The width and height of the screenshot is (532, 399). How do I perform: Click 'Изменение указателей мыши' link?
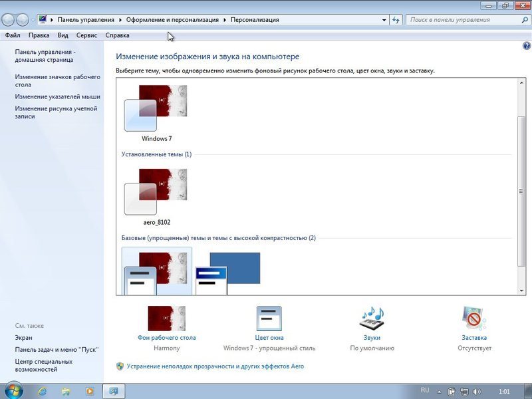point(57,96)
